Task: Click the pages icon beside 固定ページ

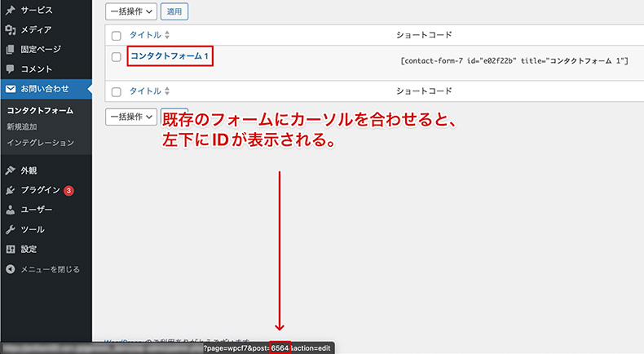Action: pos(11,49)
